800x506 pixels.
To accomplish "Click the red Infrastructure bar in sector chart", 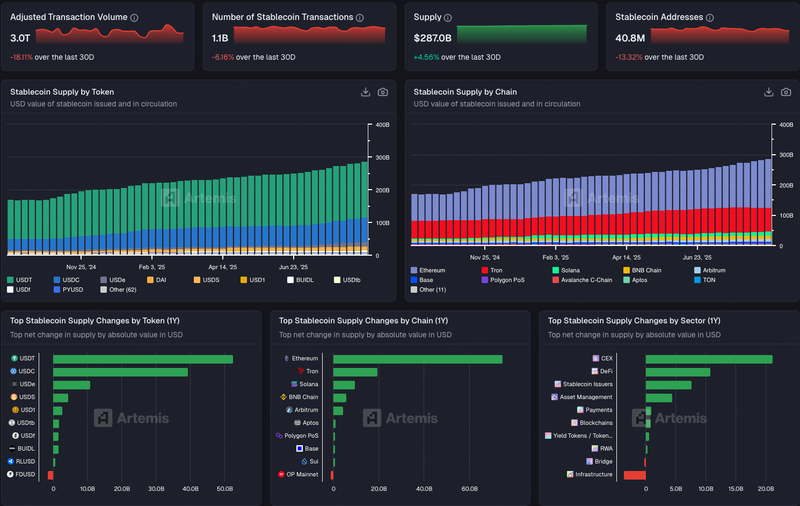I will tap(634, 474).
